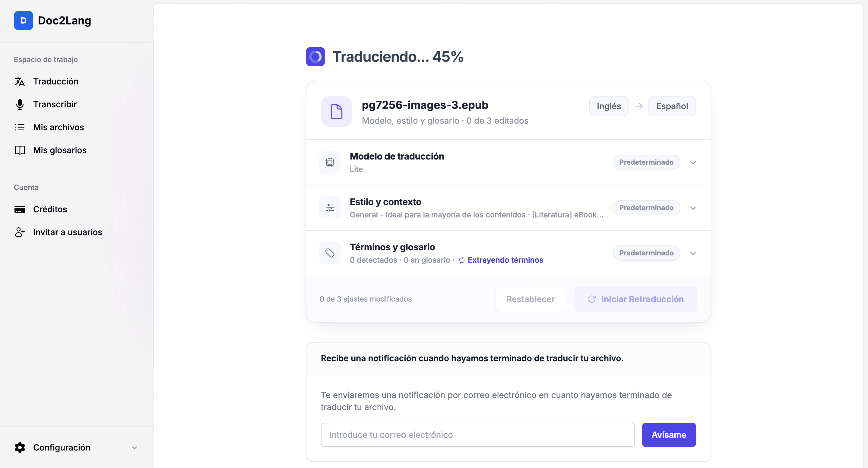Screen dimensions: 868x468
Task: Expand Términos y glosario row chevron
Action: coord(693,253)
